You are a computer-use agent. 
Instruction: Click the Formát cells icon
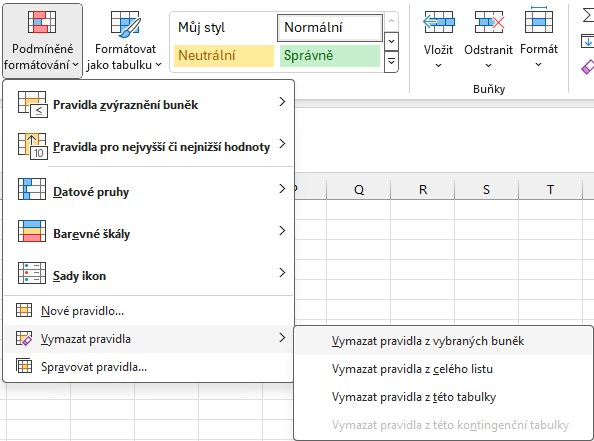click(x=539, y=19)
